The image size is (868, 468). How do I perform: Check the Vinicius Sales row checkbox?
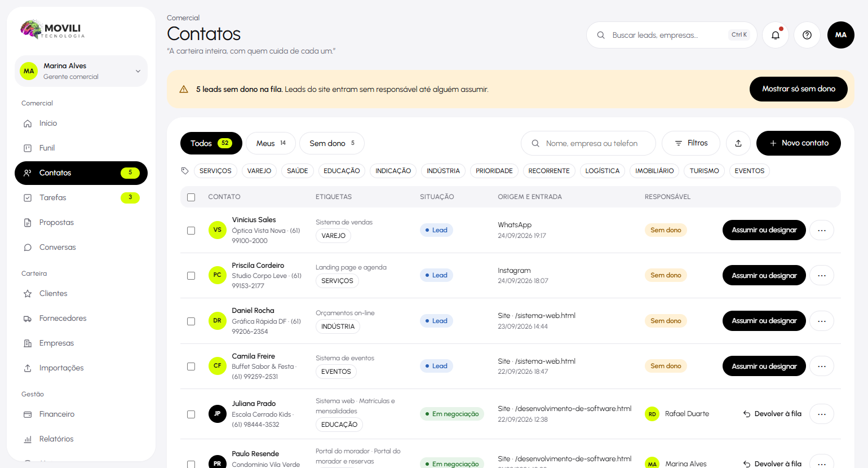(x=191, y=231)
